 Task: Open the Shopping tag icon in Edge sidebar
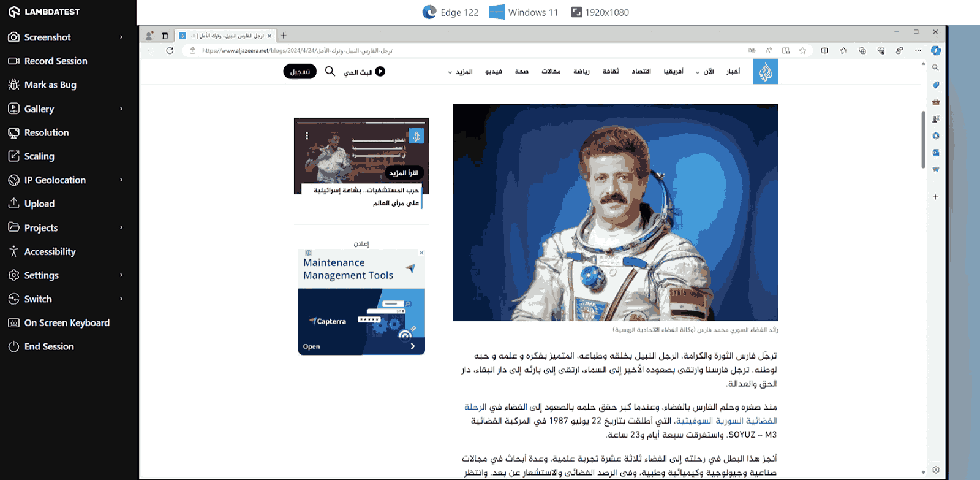tap(935, 85)
